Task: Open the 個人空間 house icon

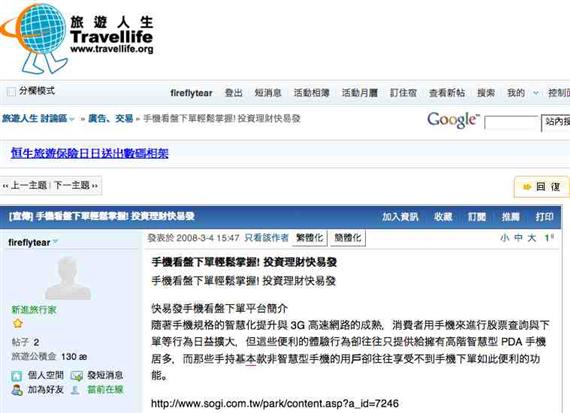Action: click(17, 376)
